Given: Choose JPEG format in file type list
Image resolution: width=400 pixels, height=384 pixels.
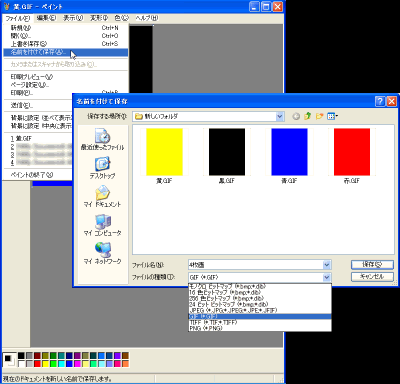Looking at the screenshot, I should [x=260, y=310].
